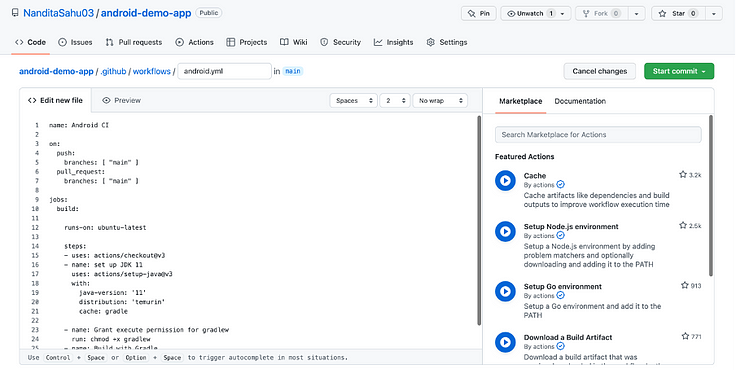Open the Issues tab
The width and height of the screenshot is (736, 370).
pyautogui.click(x=75, y=42)
